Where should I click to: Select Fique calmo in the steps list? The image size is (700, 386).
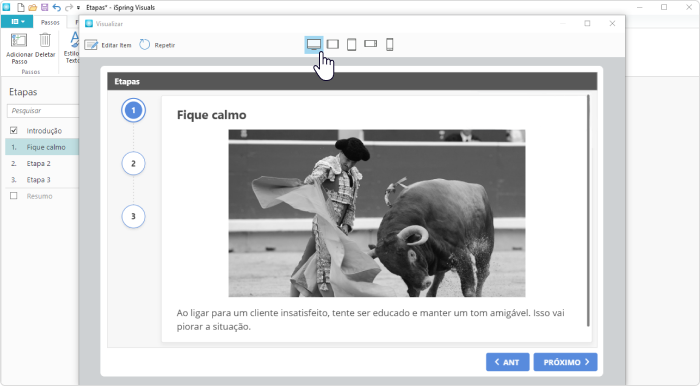click(x=42, y=147)
